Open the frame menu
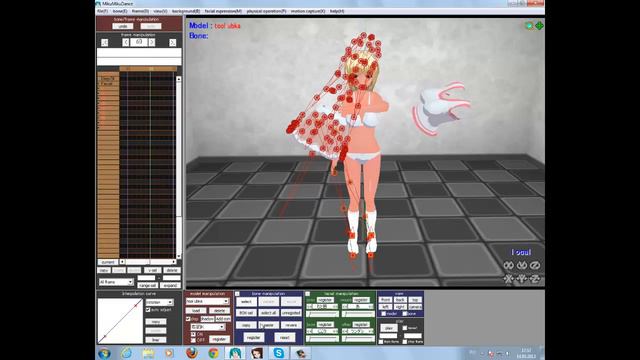 pyautogui.click(x=140, y=11)
